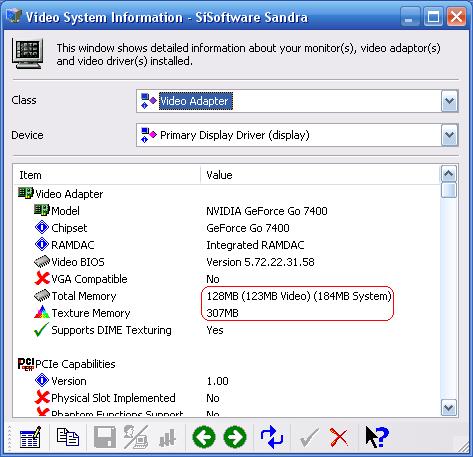Go back with the green left arrow

tap(204, 437)
